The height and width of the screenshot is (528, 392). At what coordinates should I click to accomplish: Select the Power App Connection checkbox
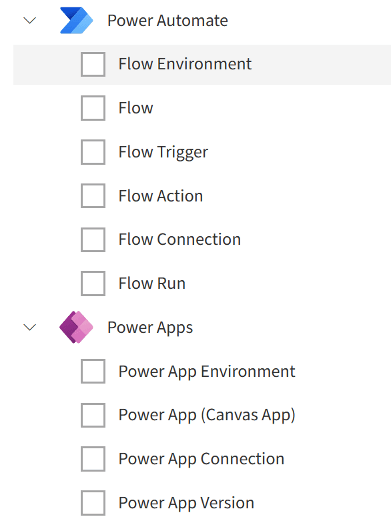(x=93, y=459)
